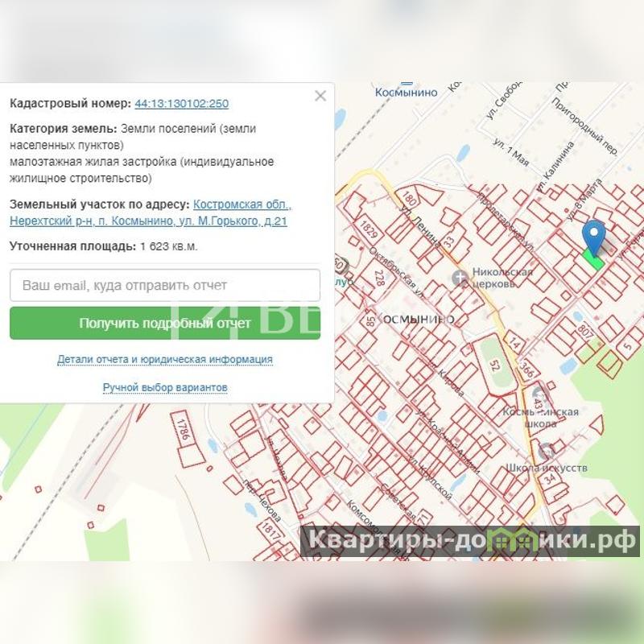This screenshot has height=644, width=644.
Task: Select the stadium parcel labeled 52
Action: point(494,365)
